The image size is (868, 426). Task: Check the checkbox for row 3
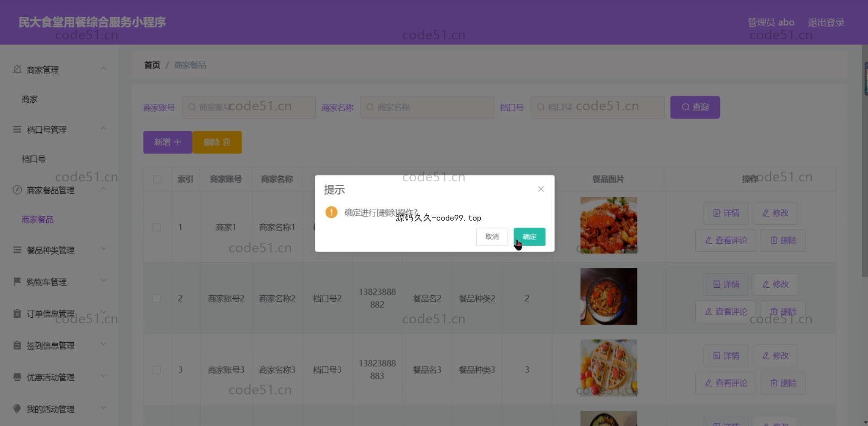click(156, 370)
